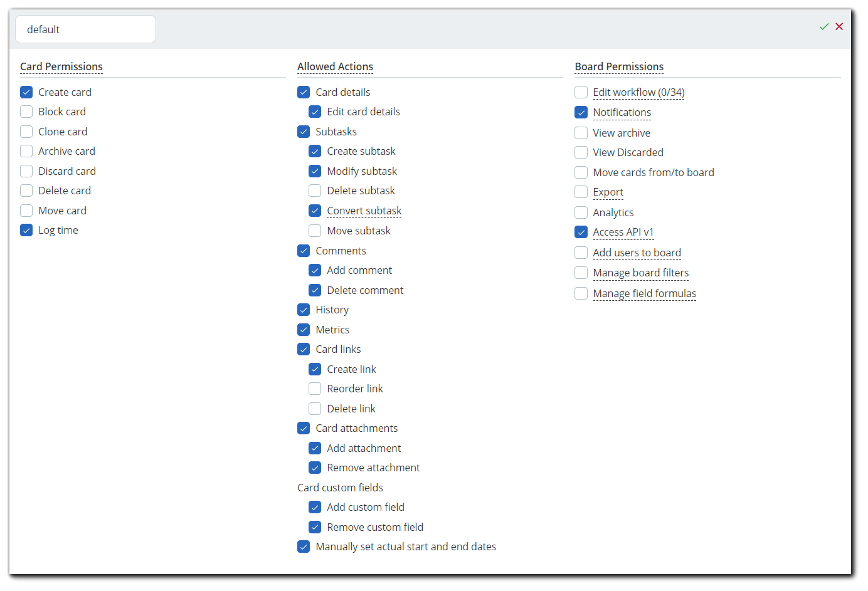
Task: Check the Move subtask checkbox
Action: [x=315, y=231]
